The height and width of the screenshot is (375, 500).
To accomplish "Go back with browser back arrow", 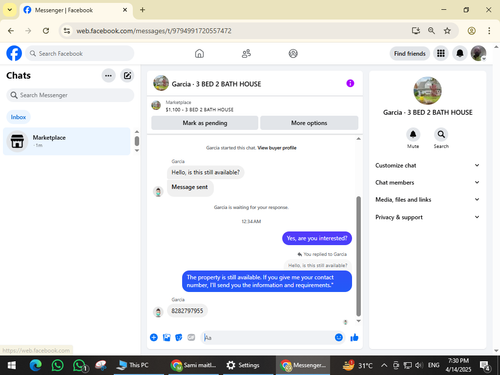I will click(11, 31).
